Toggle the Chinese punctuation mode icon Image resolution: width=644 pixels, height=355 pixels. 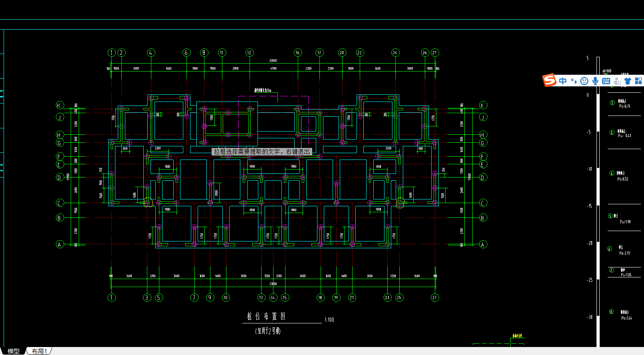point(574,81)
